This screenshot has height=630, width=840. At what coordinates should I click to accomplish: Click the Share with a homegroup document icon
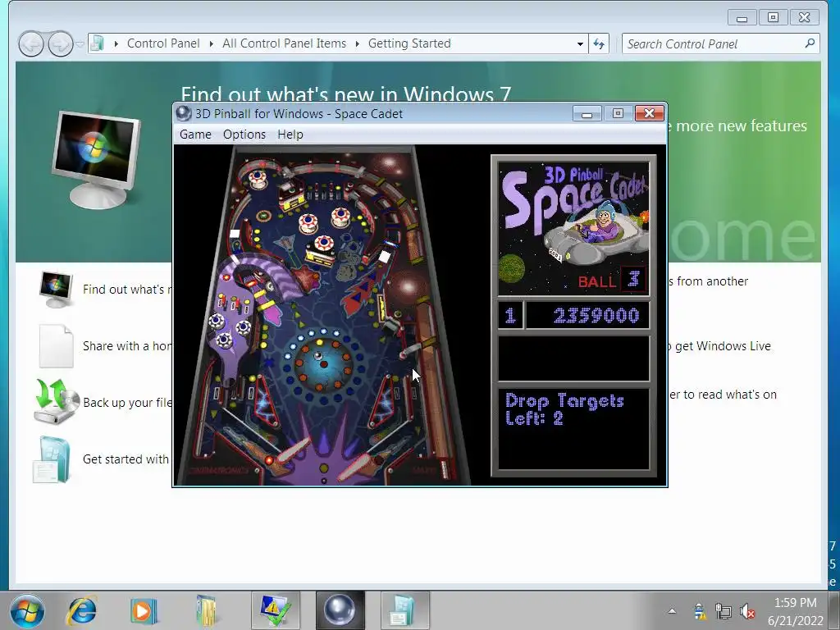57,346
